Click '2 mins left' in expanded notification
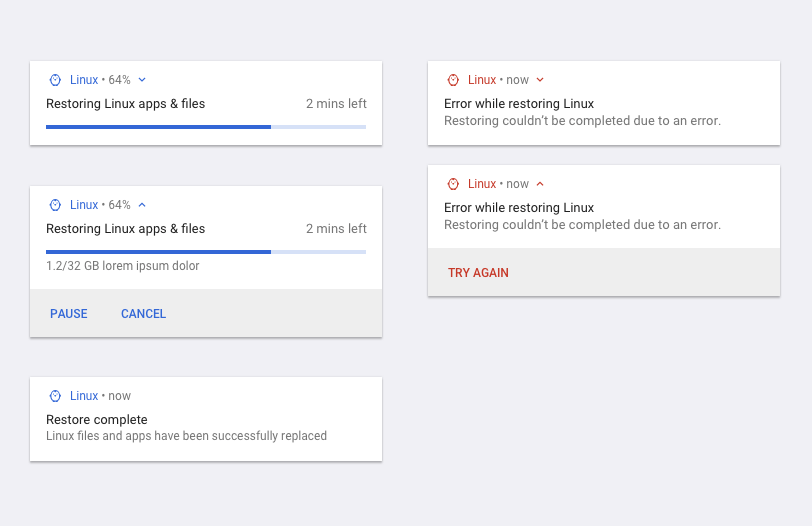Viewport: 812px width, 526px height. 336,229
